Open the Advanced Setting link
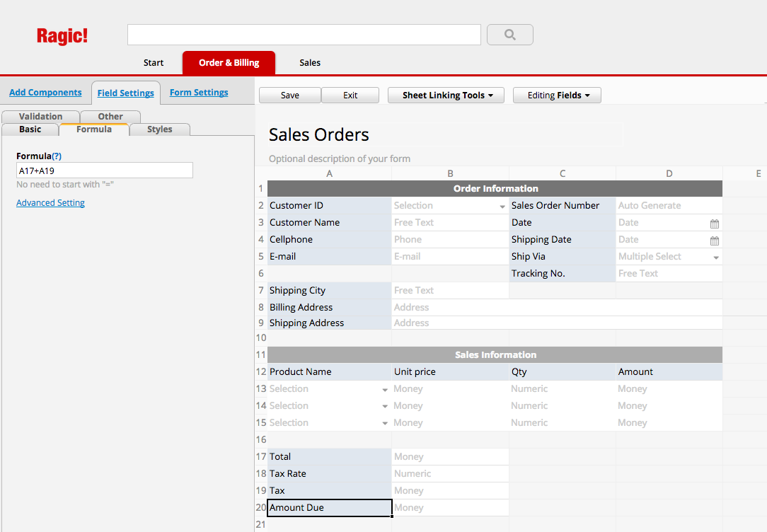This screenshot has height=532, width=767. 50,203
